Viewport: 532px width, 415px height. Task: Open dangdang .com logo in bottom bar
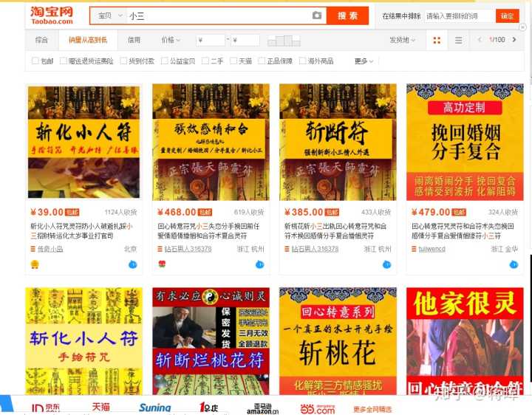click(318, 409)
